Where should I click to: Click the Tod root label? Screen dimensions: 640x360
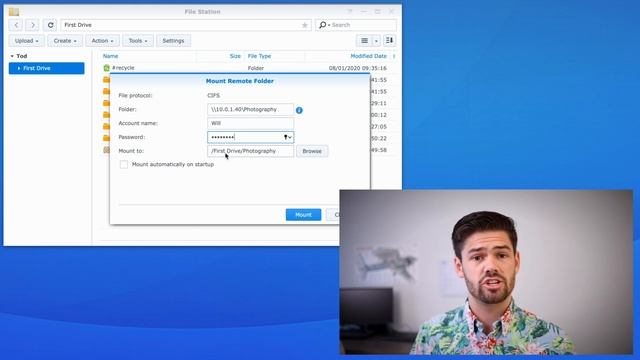point(22,56)
